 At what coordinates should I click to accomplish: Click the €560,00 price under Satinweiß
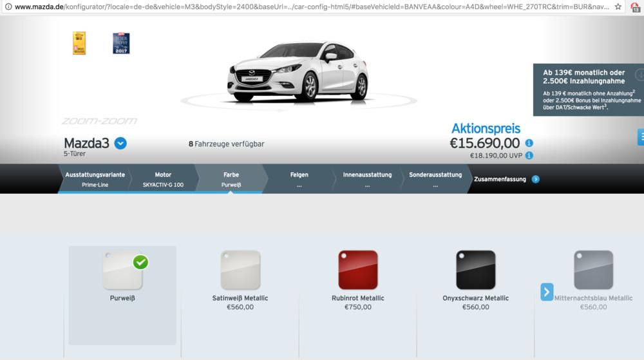[240, 307]
